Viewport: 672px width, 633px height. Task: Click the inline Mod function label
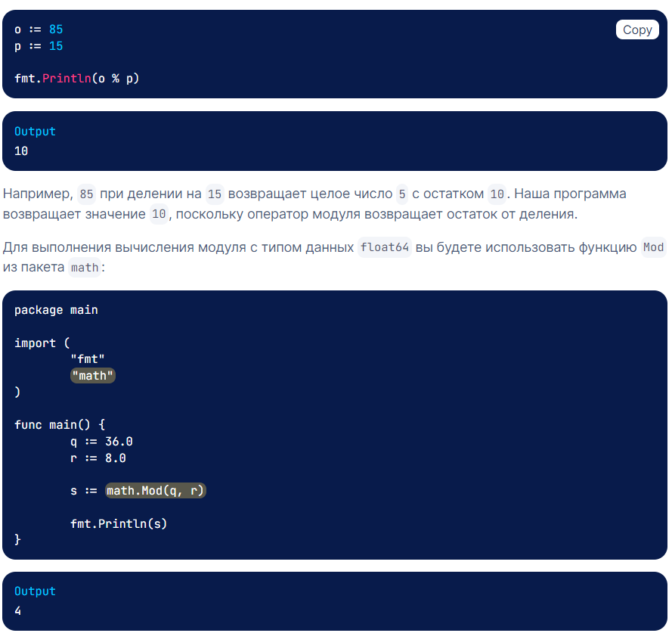[x=652, y=247]
